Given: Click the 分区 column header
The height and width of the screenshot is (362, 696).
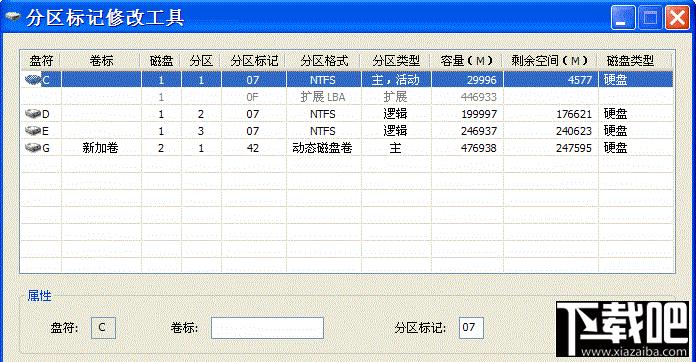Looking at the screenshot, I should pos(201,60).
